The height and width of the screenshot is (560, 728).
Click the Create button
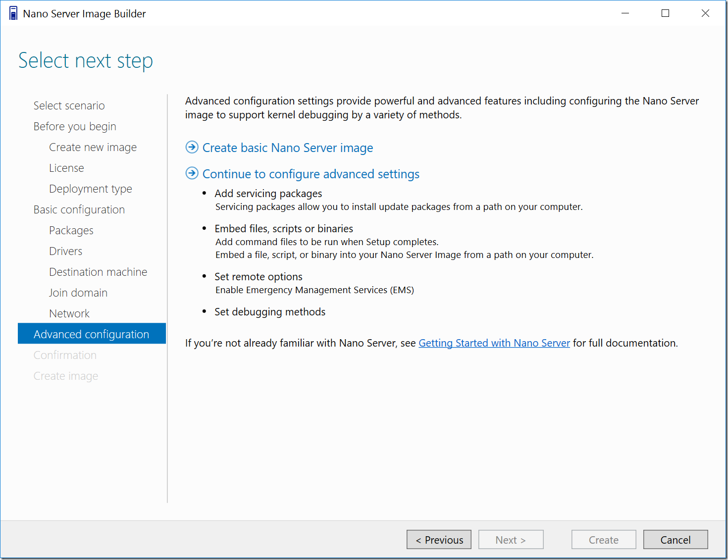click(603, 540)
